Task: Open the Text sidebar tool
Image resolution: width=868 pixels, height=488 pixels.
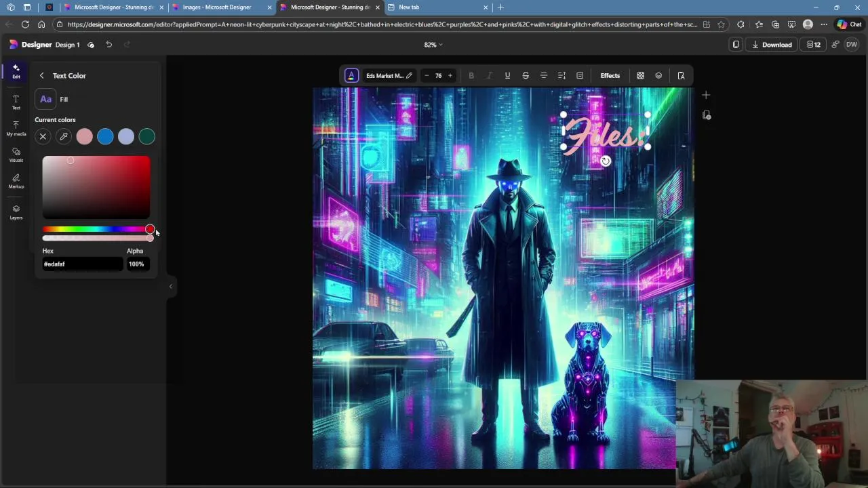Action: pyautogui.click(x=16, y=102)
